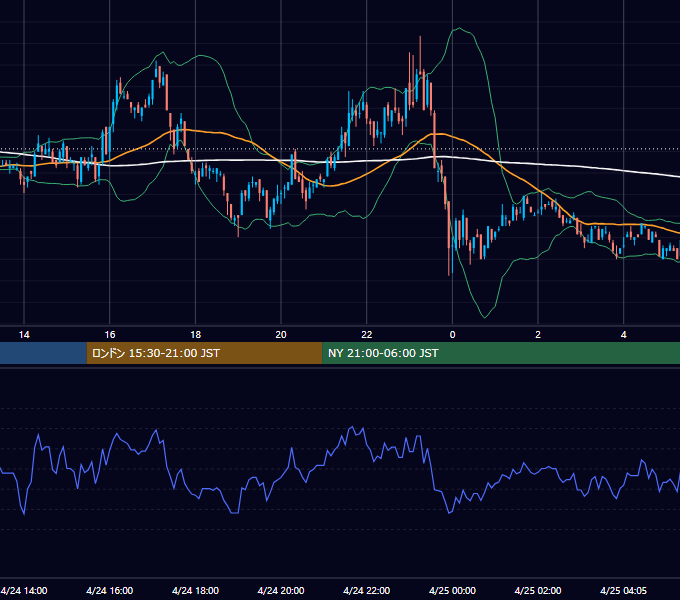Click the '4/24 16:00' date label
Viewport: 680px width, 600px height.
click(x=110, y=590)
